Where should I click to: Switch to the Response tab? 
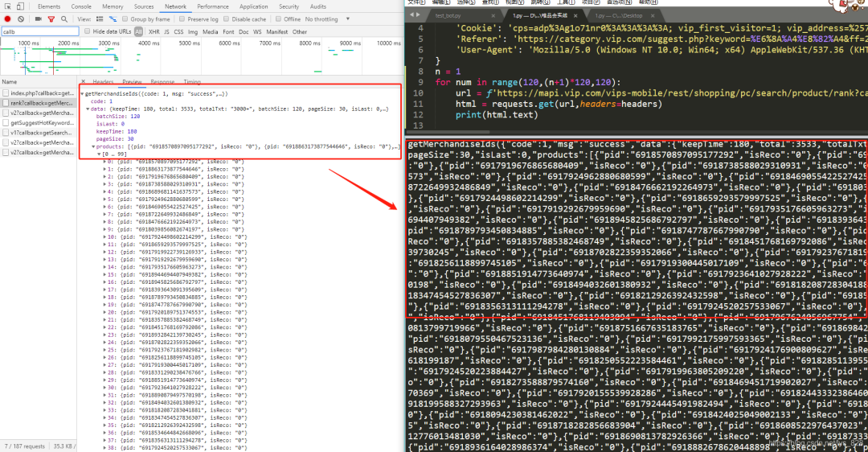click(162, 81)
